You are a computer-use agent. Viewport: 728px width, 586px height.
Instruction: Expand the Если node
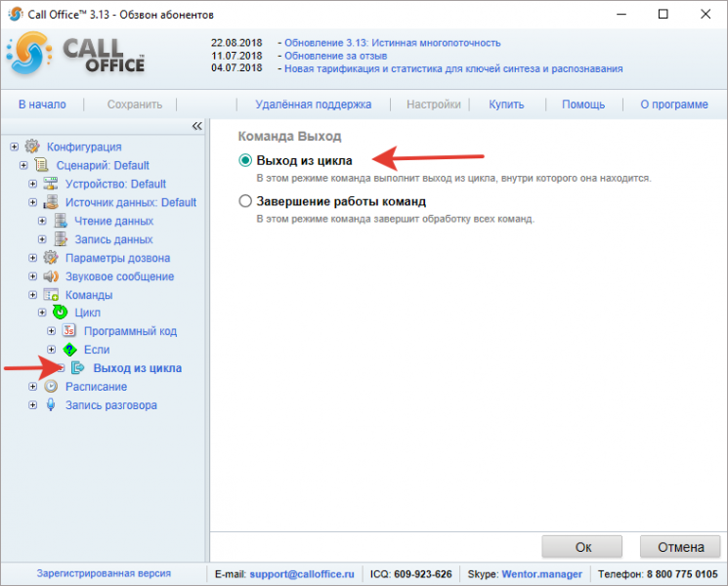[x=52, y=350]
